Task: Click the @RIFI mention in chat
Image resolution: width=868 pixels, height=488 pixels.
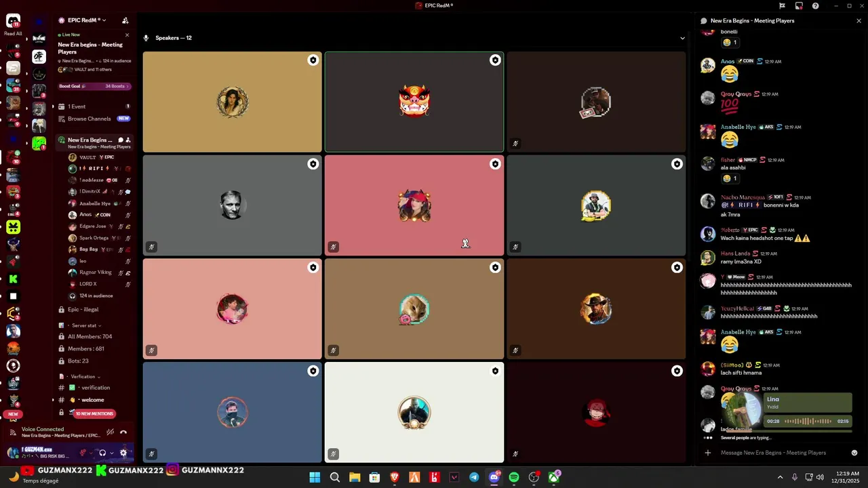Action: tap(741, 205)
